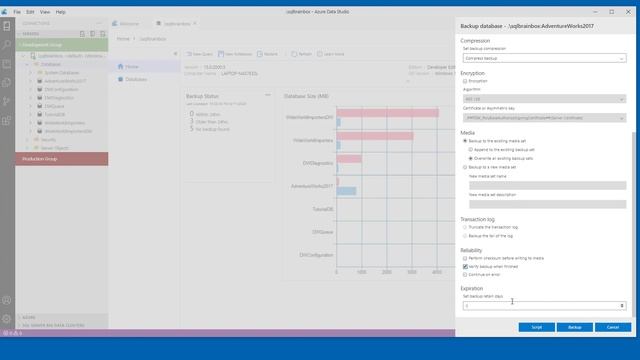The width and height of the screenshot is (640, 360).
Task: Click the Home breadcrumb link
Action: [x=123, y=39]
